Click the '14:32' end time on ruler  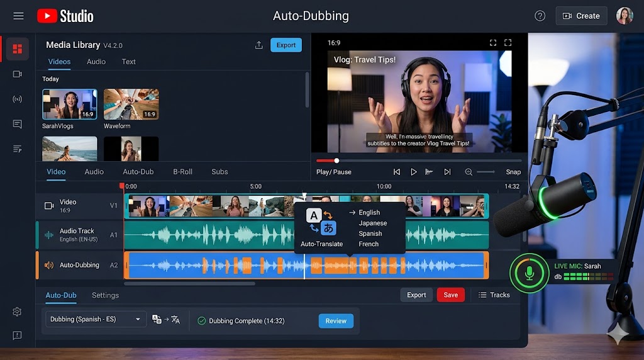pyautogui.click(x=512, y=186)
